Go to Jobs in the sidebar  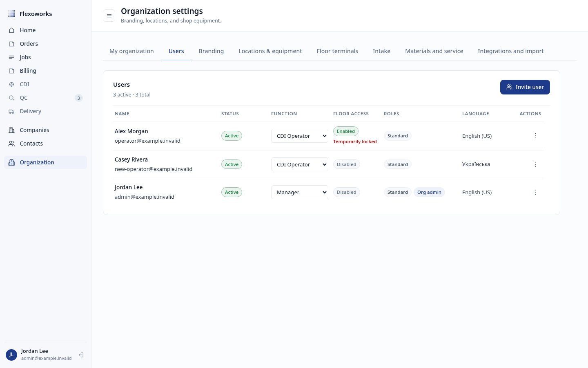(x=45, y=57)
